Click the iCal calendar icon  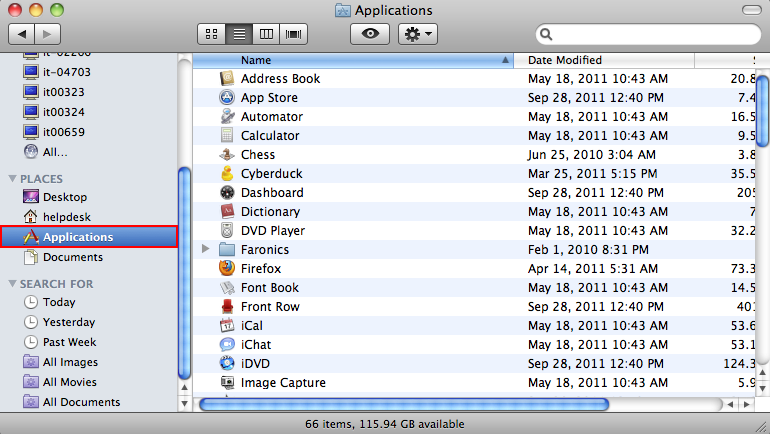[x=227, y=326]
